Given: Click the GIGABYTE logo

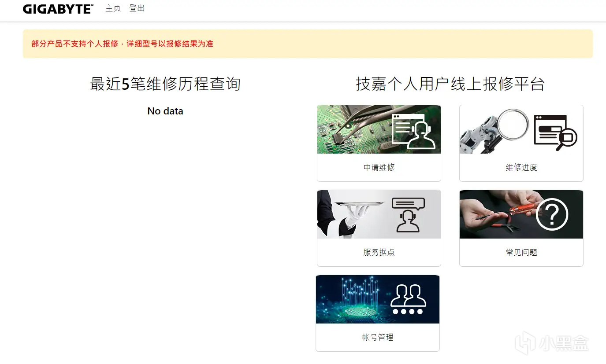Looking at the screenshot, I should pos(58,9).
